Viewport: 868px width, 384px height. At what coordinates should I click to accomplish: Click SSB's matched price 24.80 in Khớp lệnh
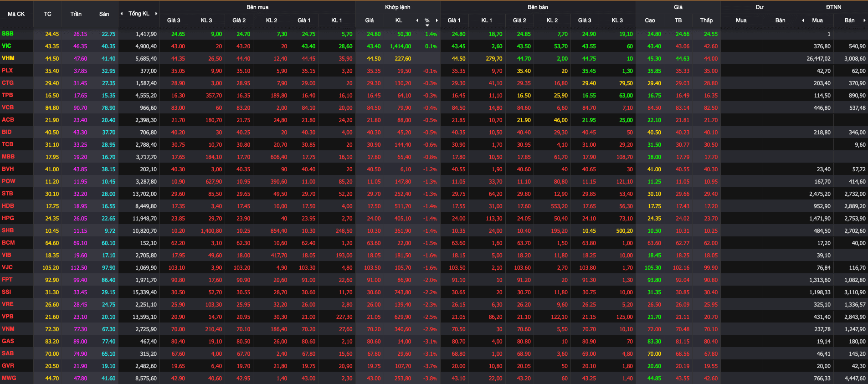click(374, 34)
